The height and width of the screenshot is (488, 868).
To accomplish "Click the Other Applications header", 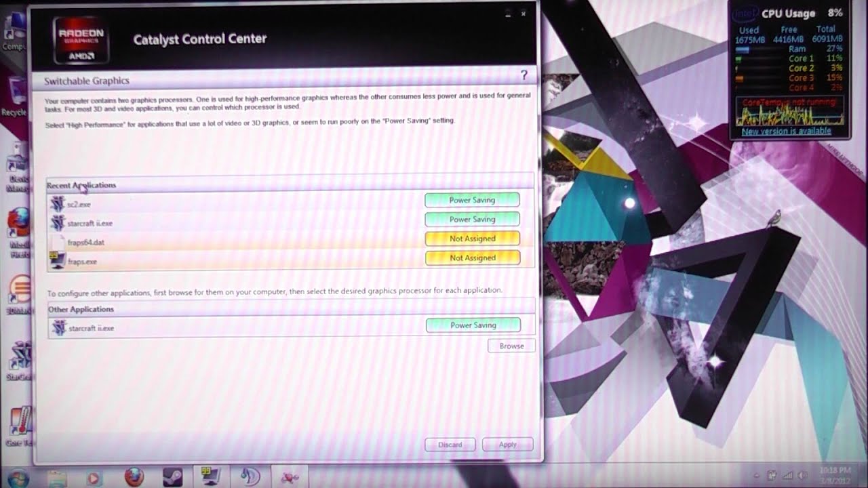I will pyautogui.click(x=81, y=309).
